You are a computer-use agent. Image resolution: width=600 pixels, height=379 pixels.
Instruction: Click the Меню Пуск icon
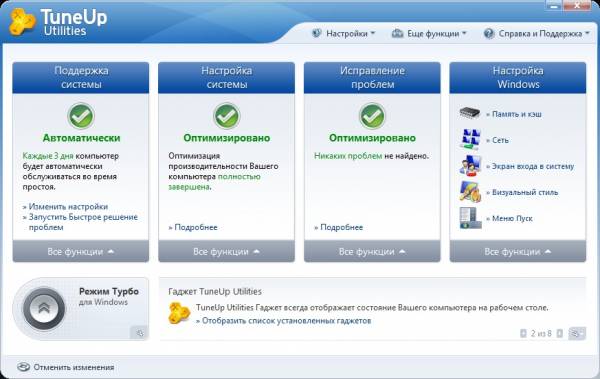click(470, 218)
